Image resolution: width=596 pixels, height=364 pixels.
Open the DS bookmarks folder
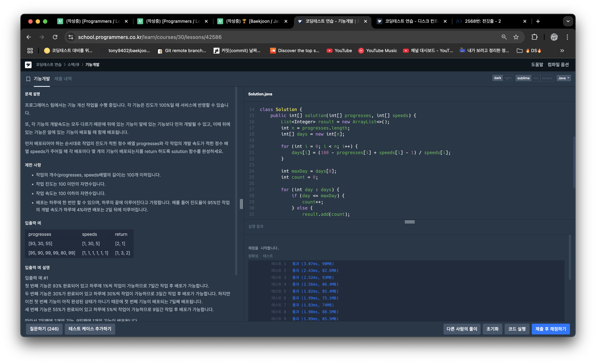(x=529, y=51)
